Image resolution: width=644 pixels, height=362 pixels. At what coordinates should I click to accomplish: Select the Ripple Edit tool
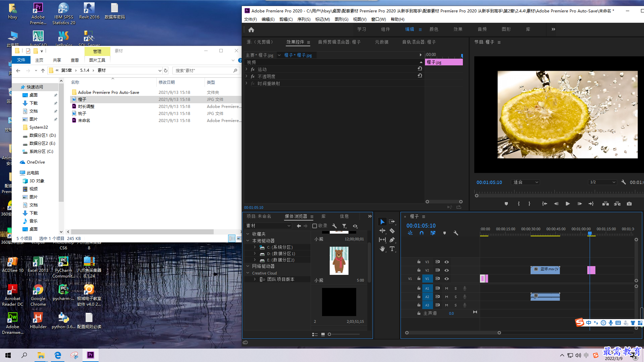coord(382,231)
